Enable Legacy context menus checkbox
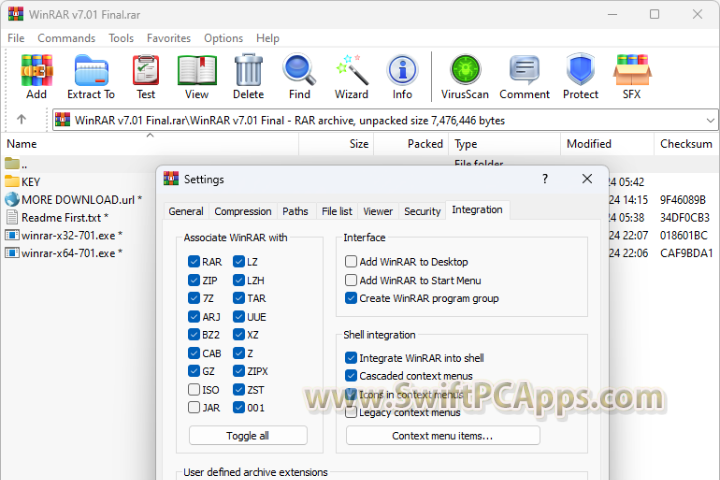The width and height of the screenshot is (720, 480). click(x=351, y=412)
